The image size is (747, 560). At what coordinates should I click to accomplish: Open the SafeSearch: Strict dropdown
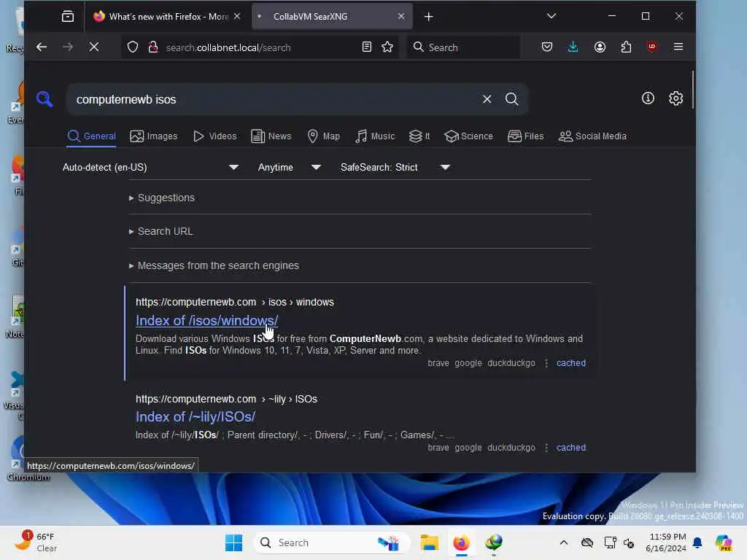(x=395, y=168)
